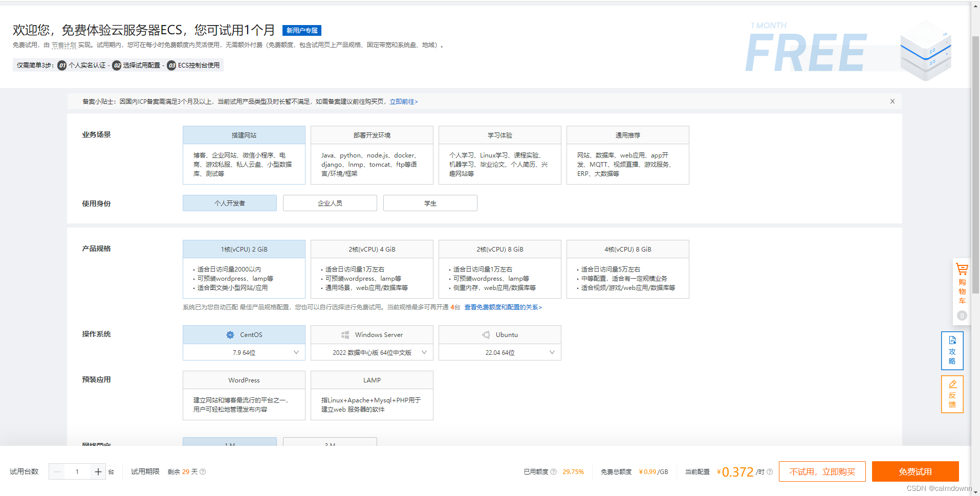980x496 pixels.
Task: Open CentOS version dropdown 7.9 64位
Action: click(244, 352)
